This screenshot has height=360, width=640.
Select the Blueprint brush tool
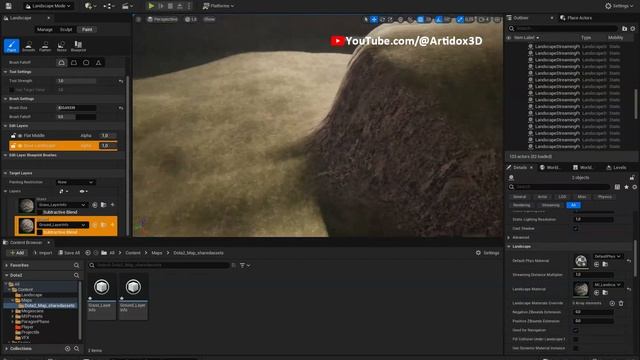point(78,46)
